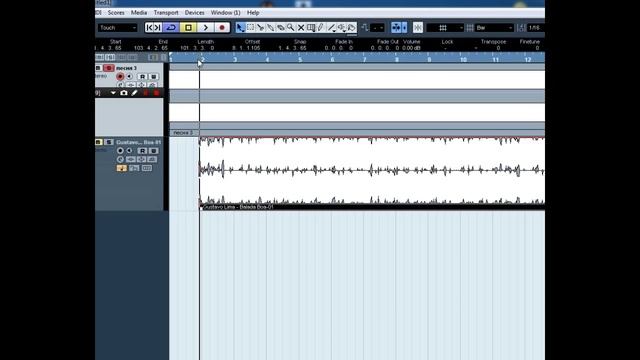Viewport: 640px width, 360px height.
Task: Select the Range Selection tool
Action: pyautogui.click(x=250, y=28)
